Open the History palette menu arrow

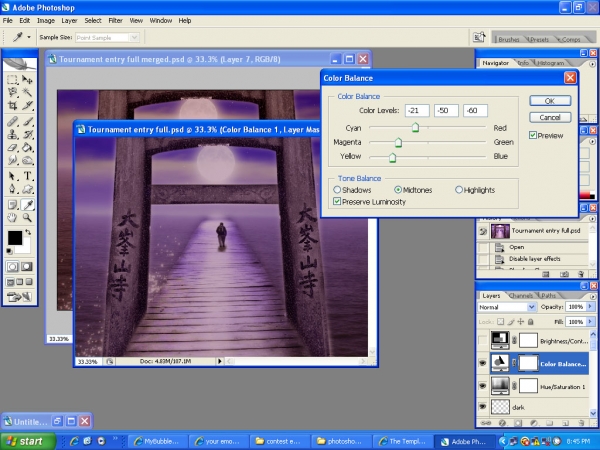tap(593, 218)
